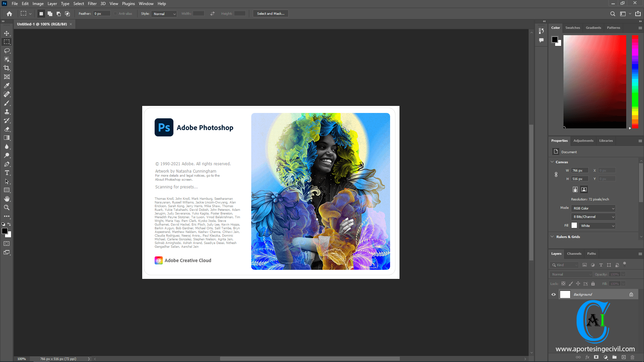The width and height of the screenshot is (644, 362).
Task: Click the Filter menu
Action: click(x=92, y=4)
